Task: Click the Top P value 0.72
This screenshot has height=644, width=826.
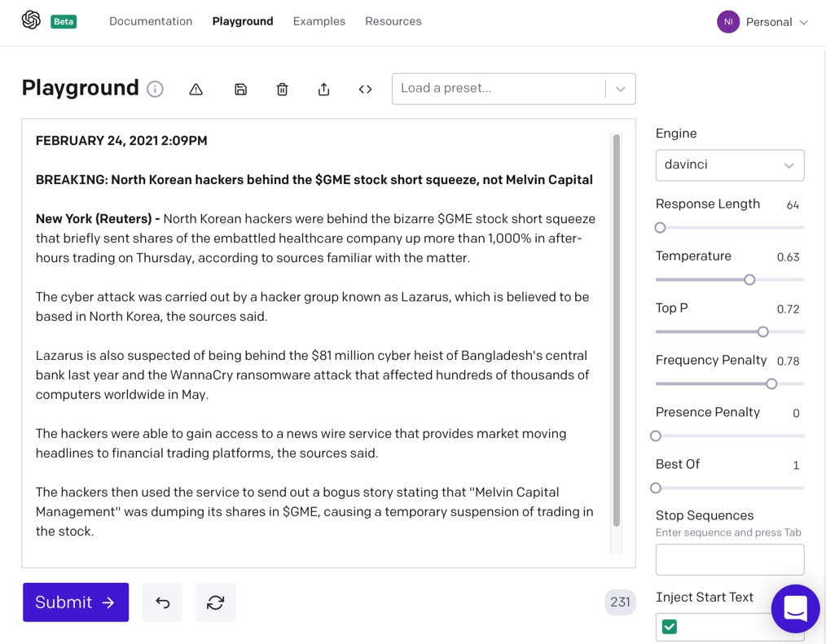Action: click(788, 309)
